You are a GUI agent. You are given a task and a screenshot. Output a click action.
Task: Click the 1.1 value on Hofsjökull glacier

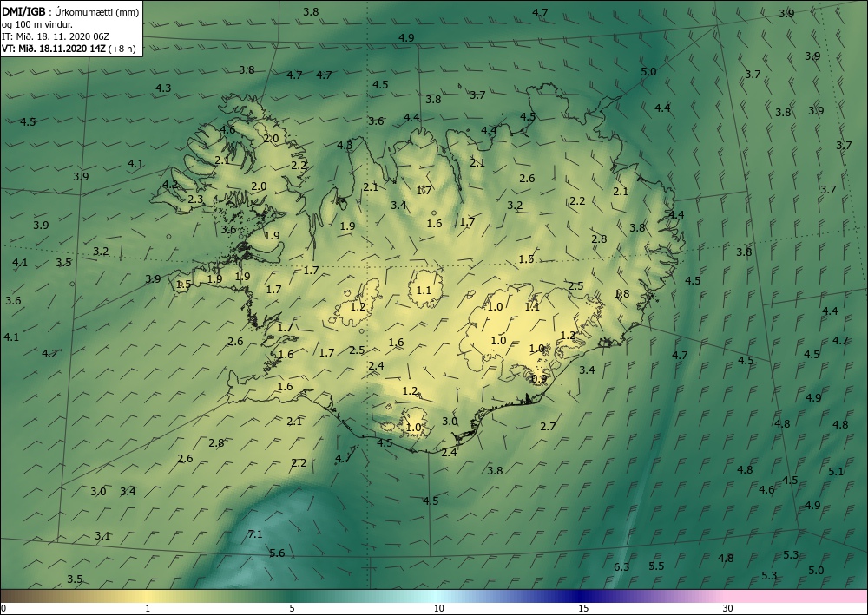[x=424, y=291]
